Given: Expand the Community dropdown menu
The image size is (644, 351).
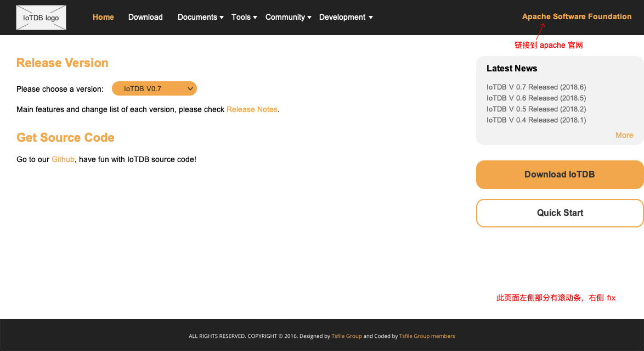Looking at the screenshot, I should pyautogui.click(x=289, y=17).
